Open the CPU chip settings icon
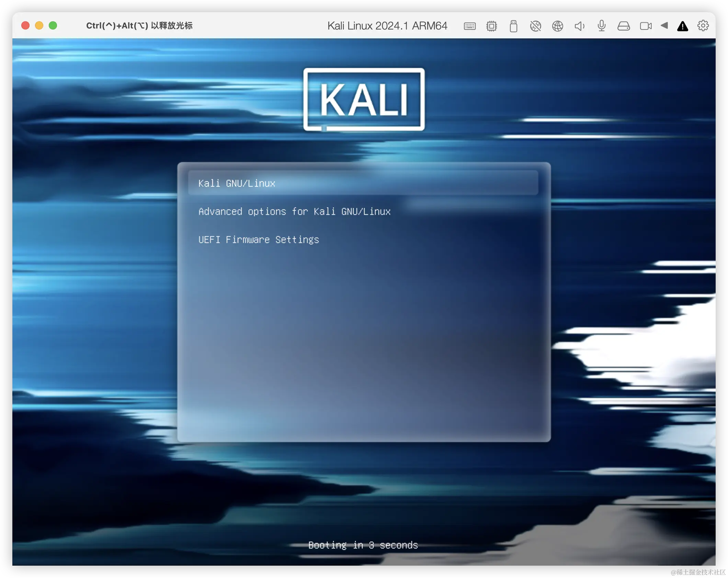Viewport: 728px width, 578px height. pos(491,26)
